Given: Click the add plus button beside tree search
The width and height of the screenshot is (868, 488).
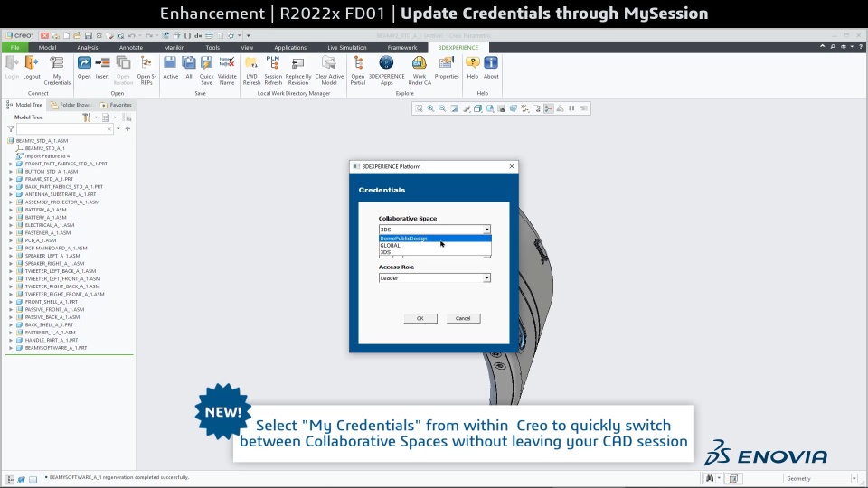Looking at the screenshot, I should point(127,129).
